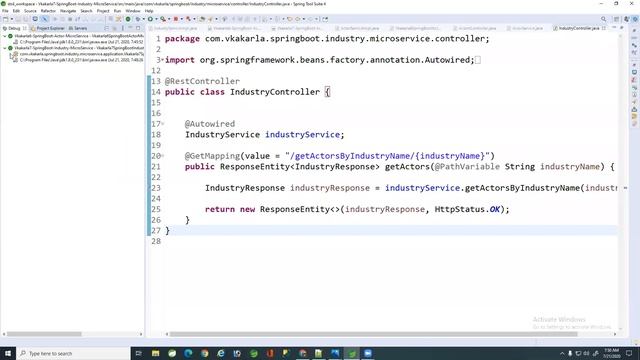Open the Search menu
This screenshot has height=360, width=640.
86,11
